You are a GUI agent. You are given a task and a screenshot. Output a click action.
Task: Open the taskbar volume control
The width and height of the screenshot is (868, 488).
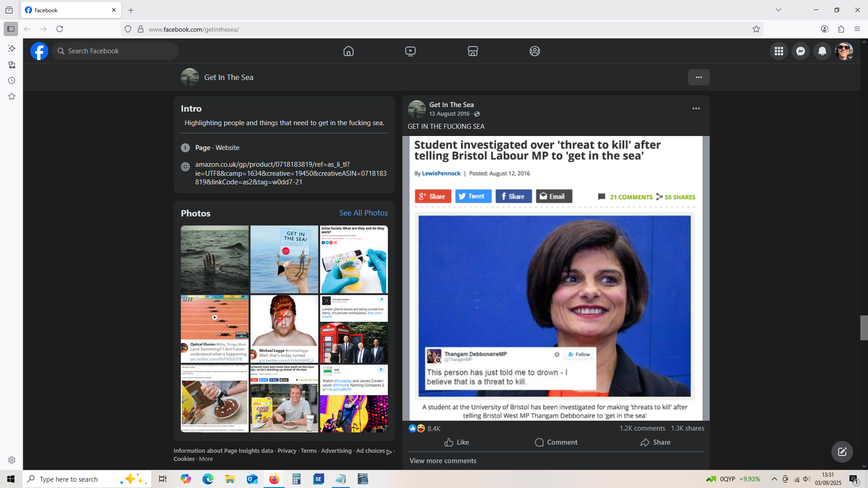coord(807,479)
